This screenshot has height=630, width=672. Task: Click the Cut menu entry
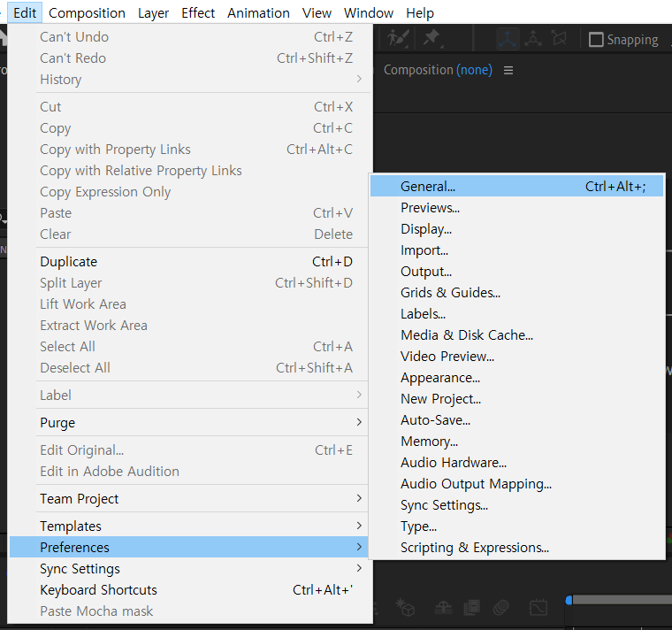tap(189, 107)
